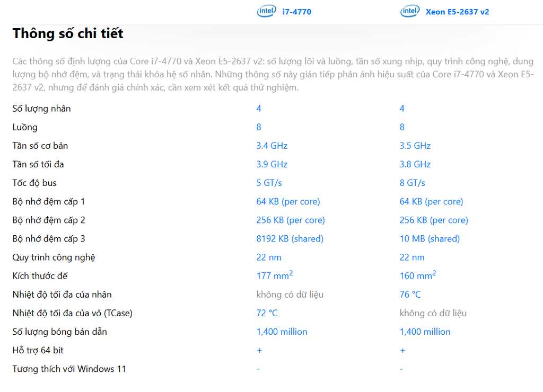
Task: Click i7-4770's 1,400 million transistor count
Action: pos(282,332)
